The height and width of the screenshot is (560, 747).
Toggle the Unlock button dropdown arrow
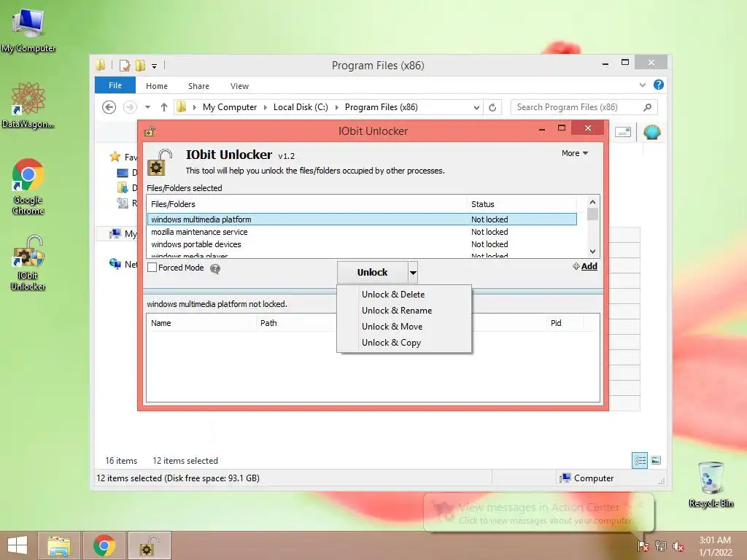click(x=413, y=273)
